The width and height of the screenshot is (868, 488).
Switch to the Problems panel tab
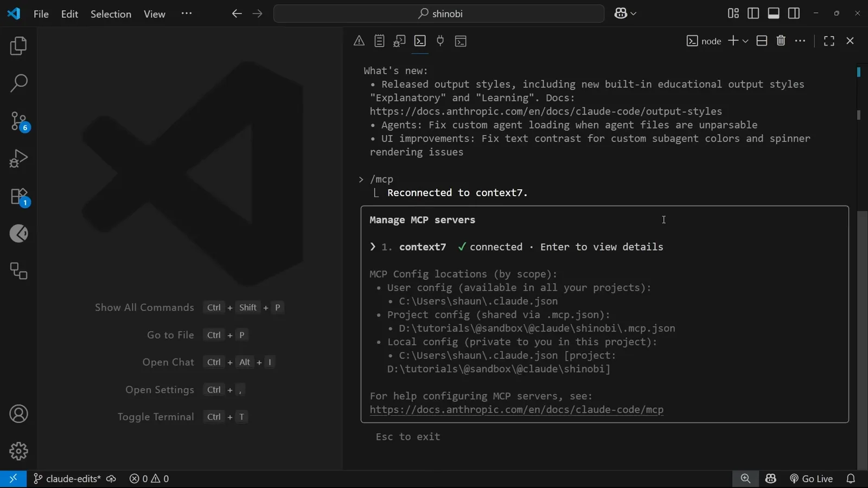pyautogui.click(x=359, y=41)
